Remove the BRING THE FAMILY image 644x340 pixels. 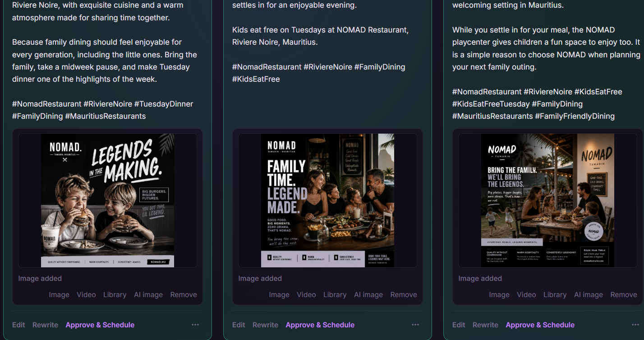624,294
